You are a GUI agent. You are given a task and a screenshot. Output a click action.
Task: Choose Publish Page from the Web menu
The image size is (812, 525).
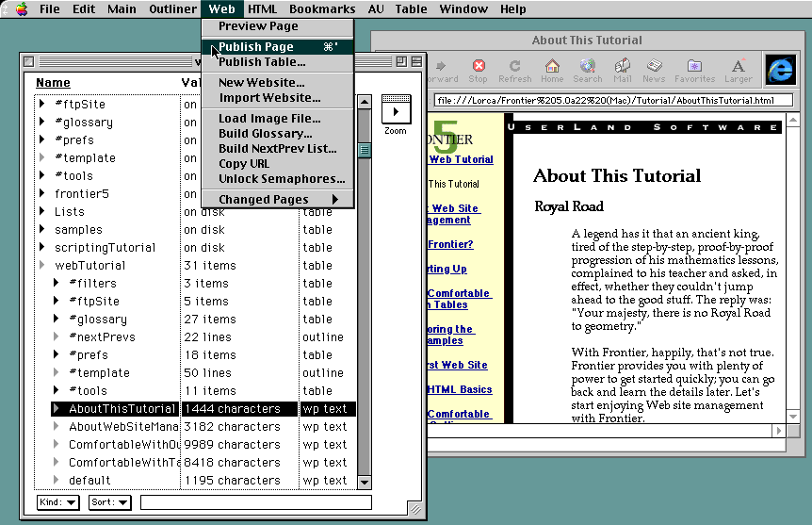pyautogui.click(x=256, y=46)
